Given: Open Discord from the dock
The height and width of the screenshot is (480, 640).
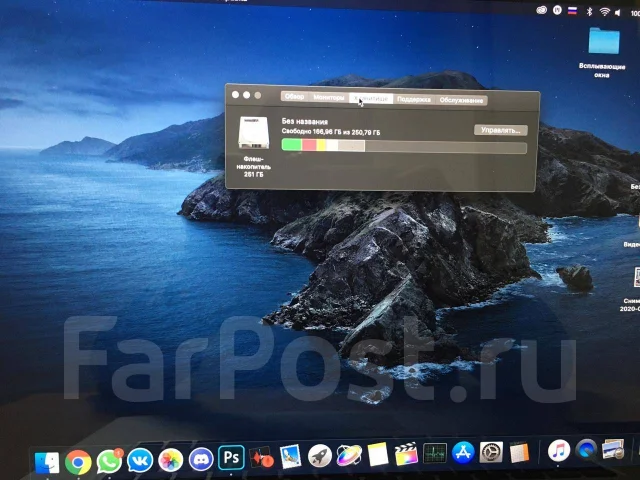Looking at the screenshot, I should tap(201, 459).
